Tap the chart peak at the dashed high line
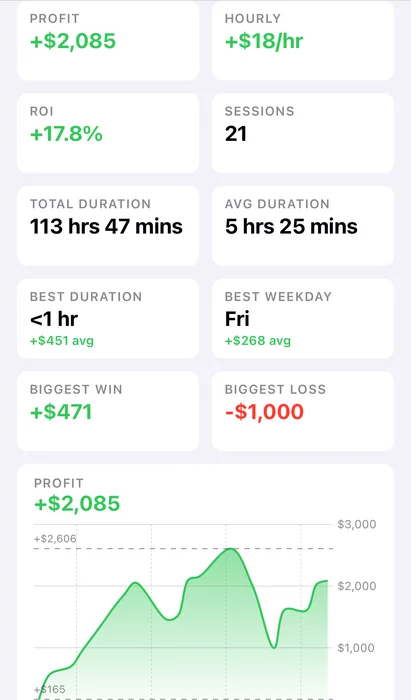 click(230, 549)
